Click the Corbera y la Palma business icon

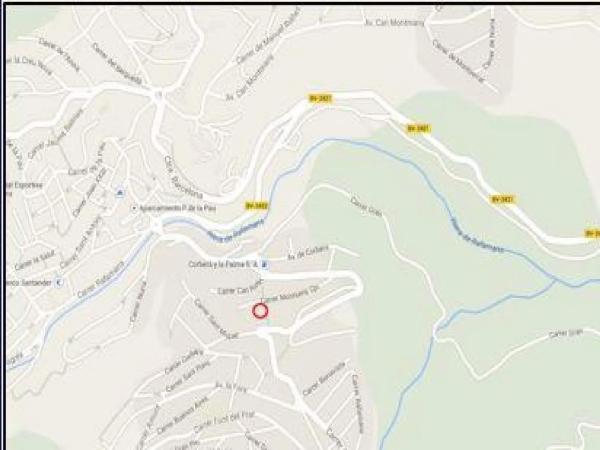[x=265, y=264]
